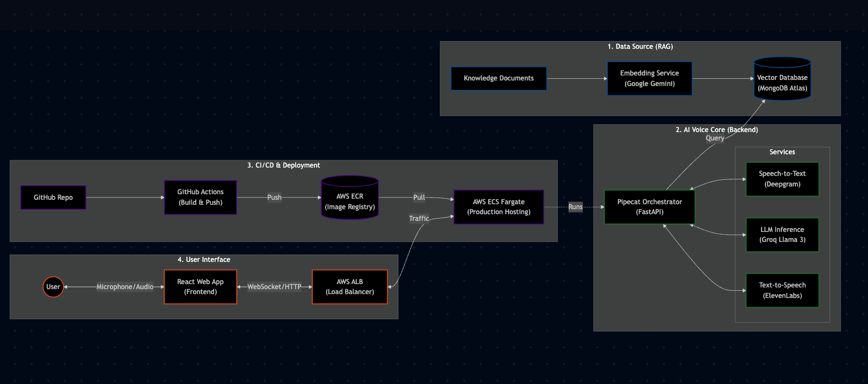The image size is (868, 384).
Task: Select the Speech-to-Text (Deepgram) service node
Action: pyautogui.click(x=782, y=179)
